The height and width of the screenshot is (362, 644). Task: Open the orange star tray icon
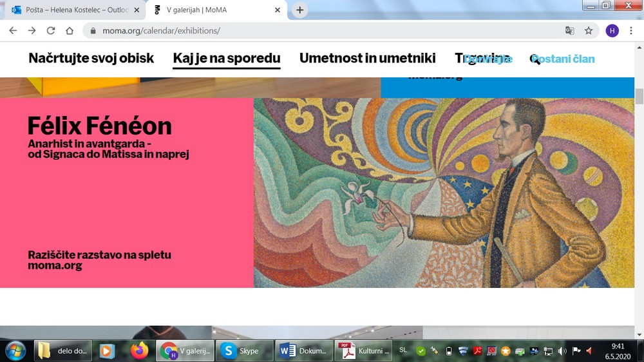click(506, 351)
